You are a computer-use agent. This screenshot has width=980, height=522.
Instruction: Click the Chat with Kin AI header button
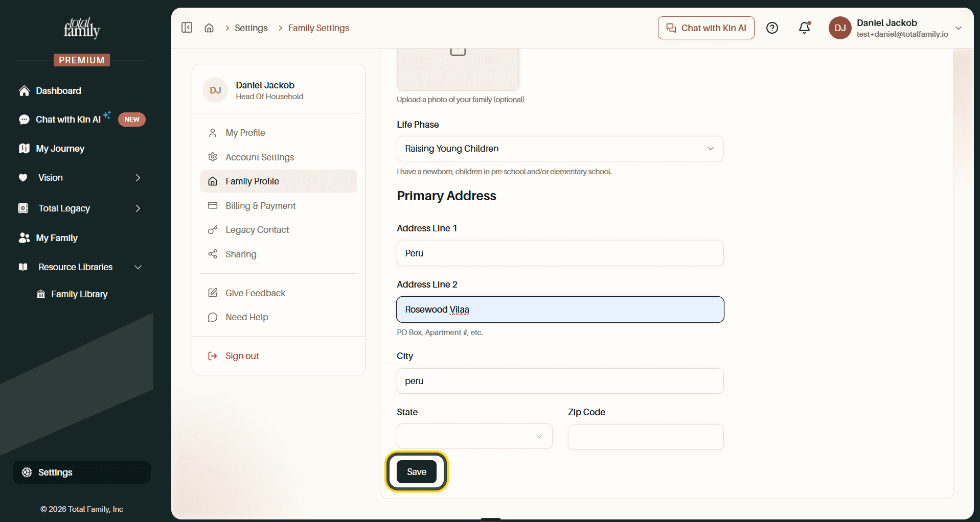click(706, 28)
